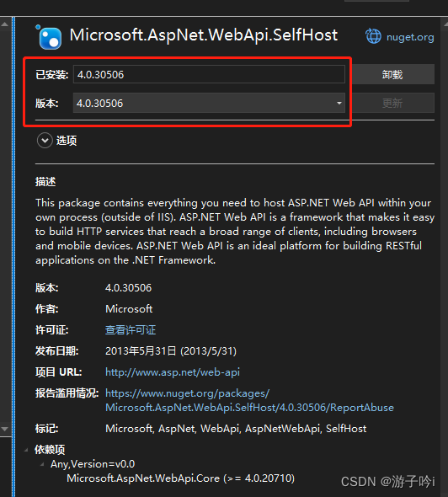448x497 pixels.
Task: Open the 查看许可证 license link
Action: 131,330
